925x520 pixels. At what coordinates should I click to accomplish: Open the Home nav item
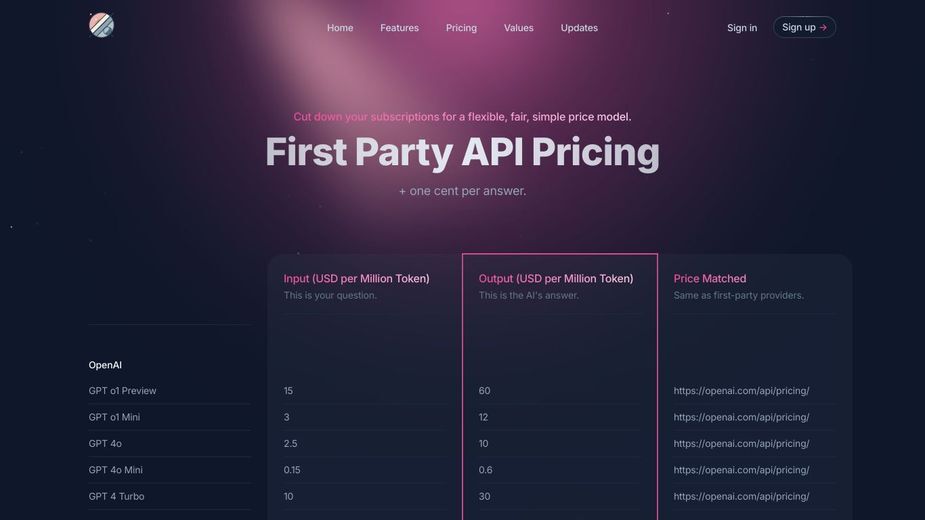pos(340,28)
